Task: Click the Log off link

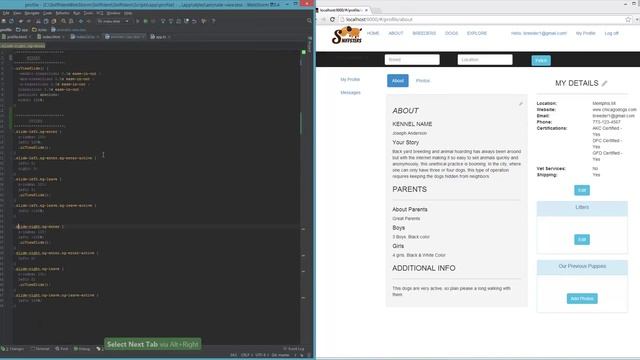Action: 611,33
